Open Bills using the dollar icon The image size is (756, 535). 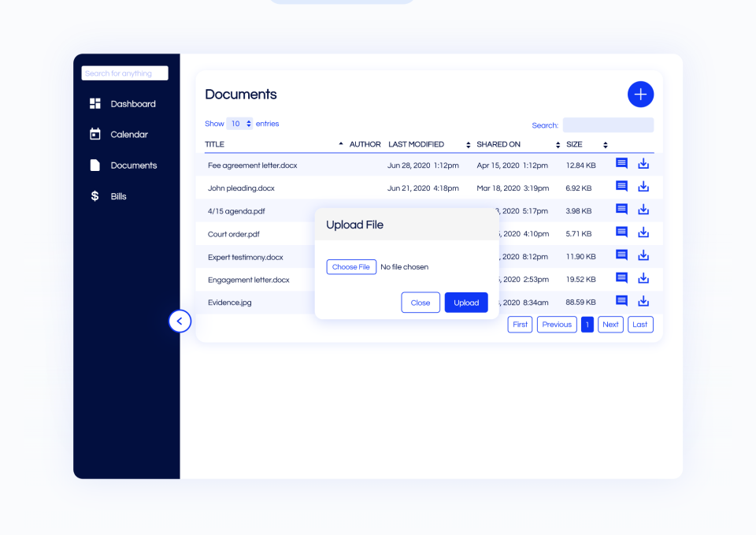click(94, 195)
